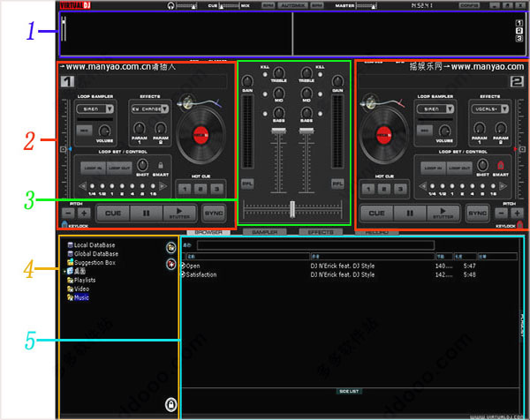The image size is (530, 420).
Task: Click left channel Gain knob
Action: [247, 81]
